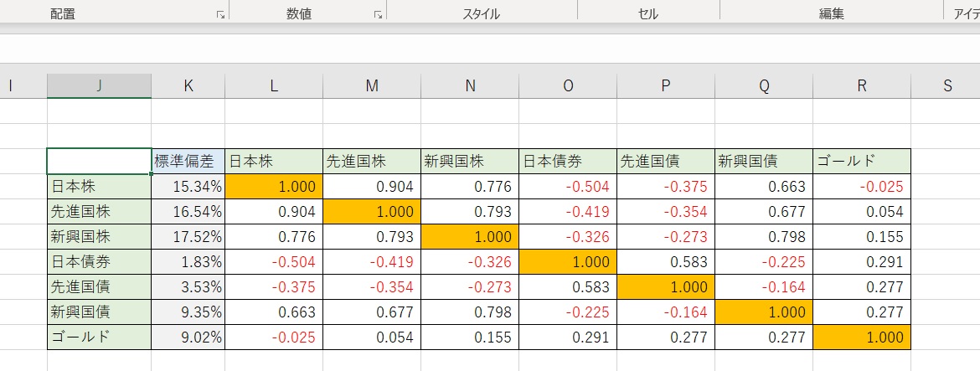
Task: Click the 16.54% standard deviation cell
Action: click(188, 211)
